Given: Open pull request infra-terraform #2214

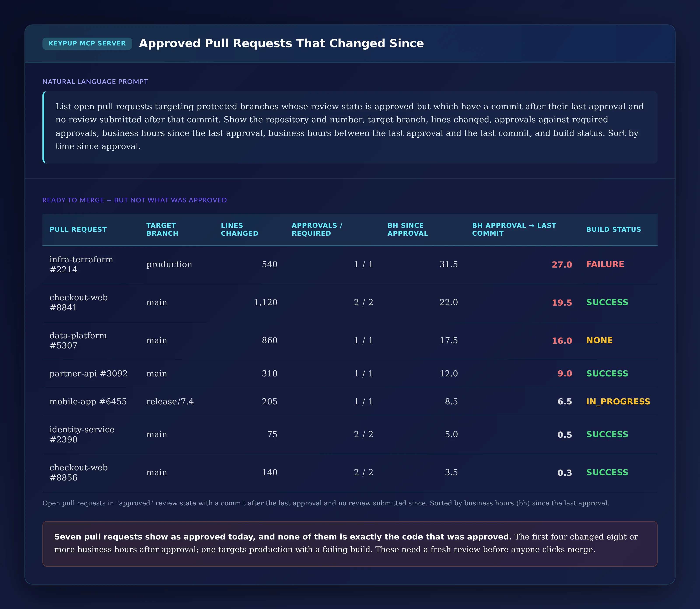Looking at the screenshot, I should pyautogui.click(x=81, y=264).
